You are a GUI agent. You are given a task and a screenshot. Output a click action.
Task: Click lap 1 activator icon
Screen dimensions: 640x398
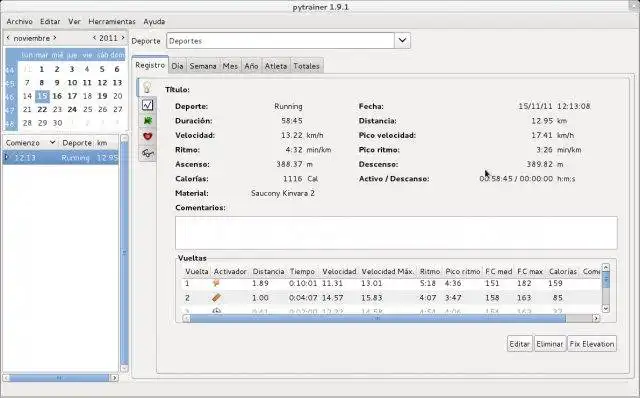tap(216, 283)
